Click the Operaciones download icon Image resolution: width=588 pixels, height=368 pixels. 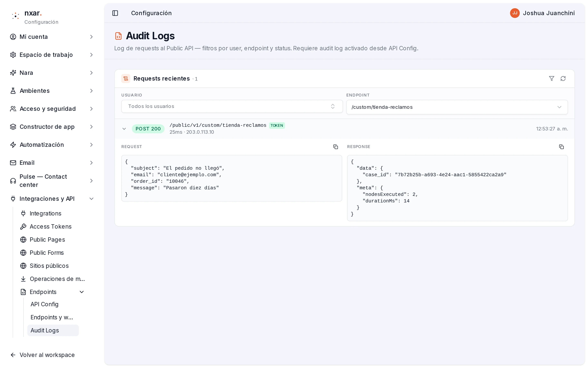tap(23, 279)
